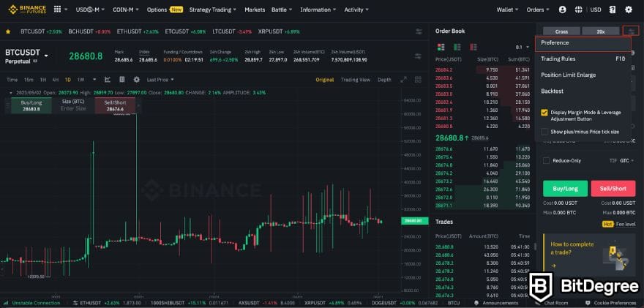The height and width of the screenshot is (308, 644).
Task: Switch to Depth chart tab
Action: point(384,80)
